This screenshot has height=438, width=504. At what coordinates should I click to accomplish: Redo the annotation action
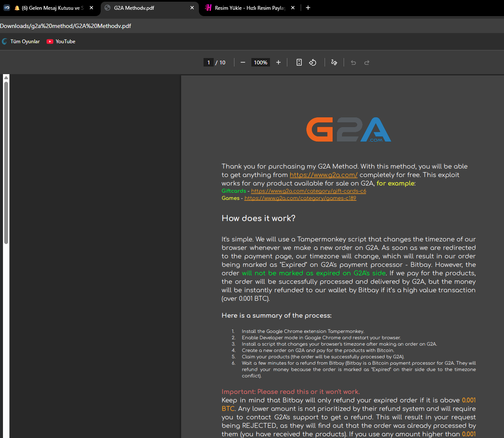[x=367, y=62]
